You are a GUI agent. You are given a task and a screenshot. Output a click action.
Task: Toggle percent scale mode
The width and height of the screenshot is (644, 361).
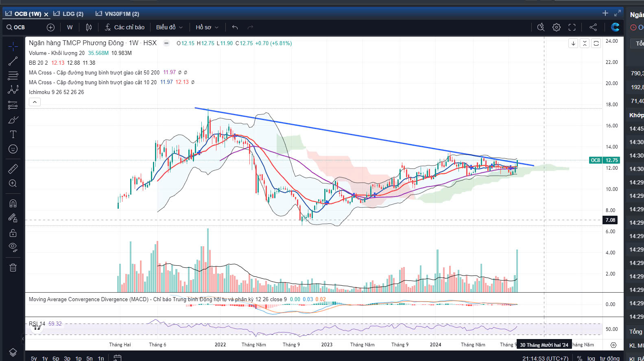coord(580,358)
